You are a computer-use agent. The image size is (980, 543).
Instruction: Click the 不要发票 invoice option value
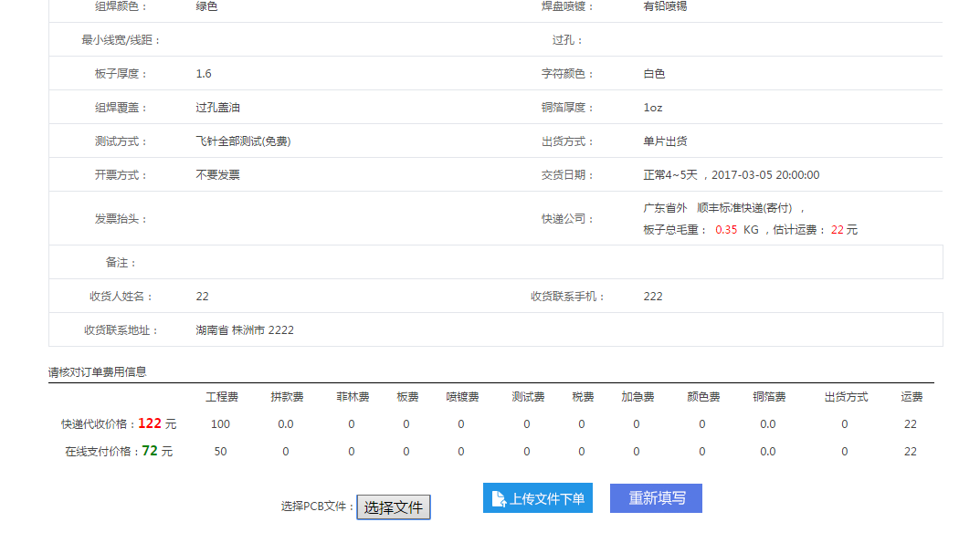217,175
